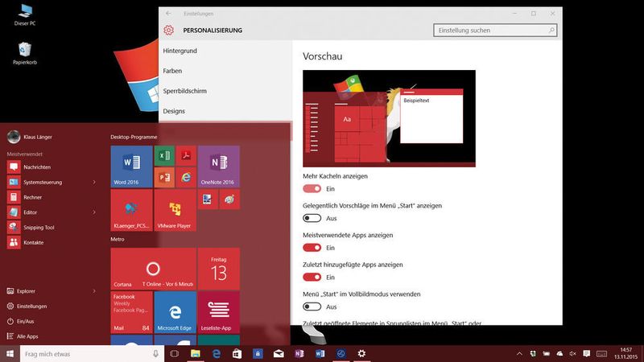Turn off Meistverwendete Apps anzeigen switch

tap(312, 248)
